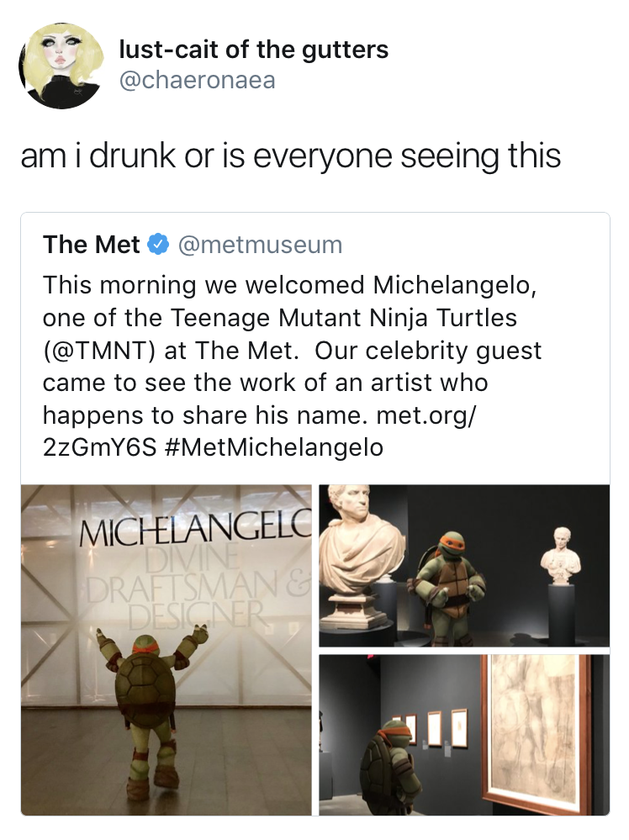Screen dimensions: 629x840
Task: Click the tweet text about being drunk
Action: pos(290,156)
